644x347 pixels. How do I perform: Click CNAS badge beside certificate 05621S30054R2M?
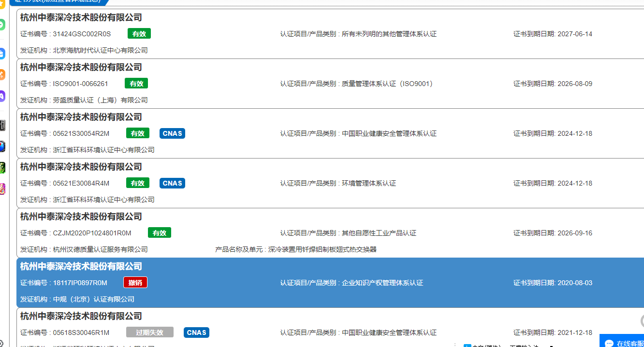point(173,133)
